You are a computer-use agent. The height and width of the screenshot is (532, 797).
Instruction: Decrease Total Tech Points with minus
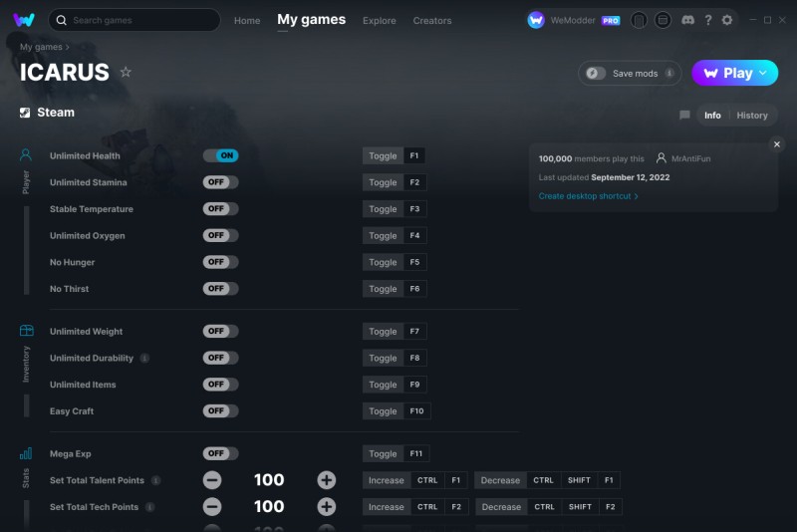click(x=212, y=506)
